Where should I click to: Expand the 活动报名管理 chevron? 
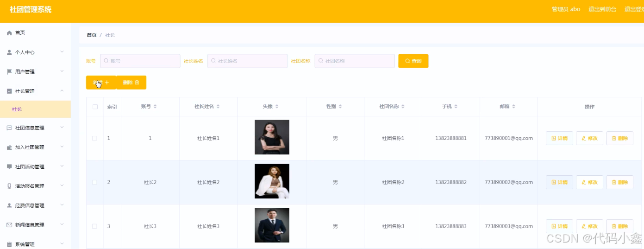(62, 186)
